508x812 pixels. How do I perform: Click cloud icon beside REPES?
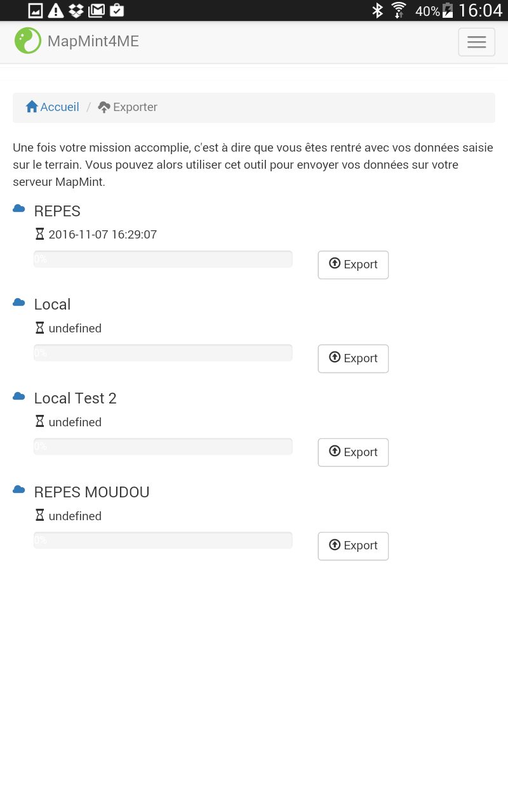(19, 209)
